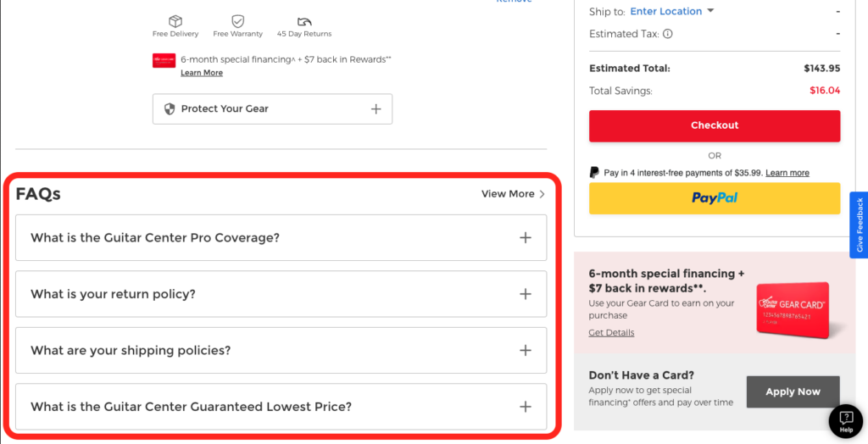Expand the return policy FAQ
Image resolution: width=868 pixels, height=444 pixels.
coord(526,294)
